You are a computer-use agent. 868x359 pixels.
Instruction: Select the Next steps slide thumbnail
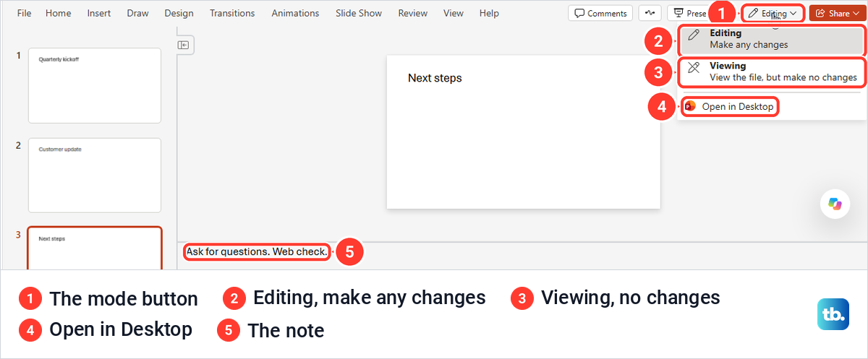click(95, 248)
